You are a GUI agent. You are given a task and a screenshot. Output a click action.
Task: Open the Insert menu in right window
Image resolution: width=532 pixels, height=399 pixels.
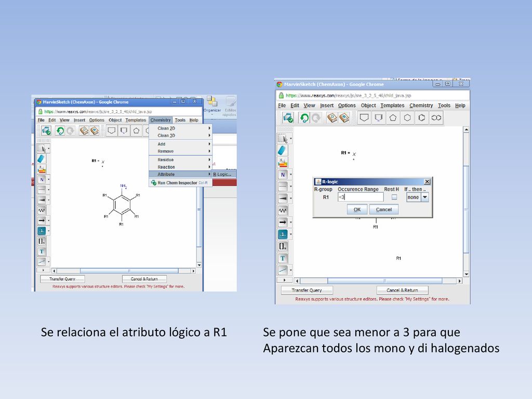(327, 105)
